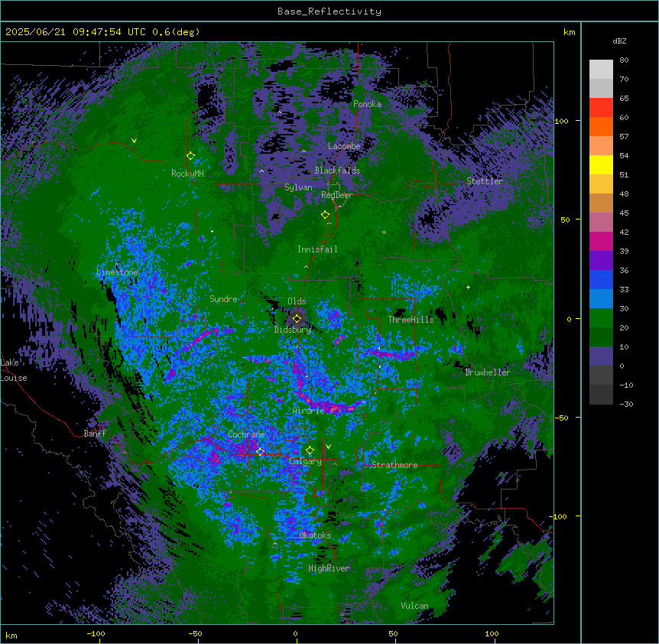Click the light blue 30-33 dBZ legend swatch

(x=601, y=299)
